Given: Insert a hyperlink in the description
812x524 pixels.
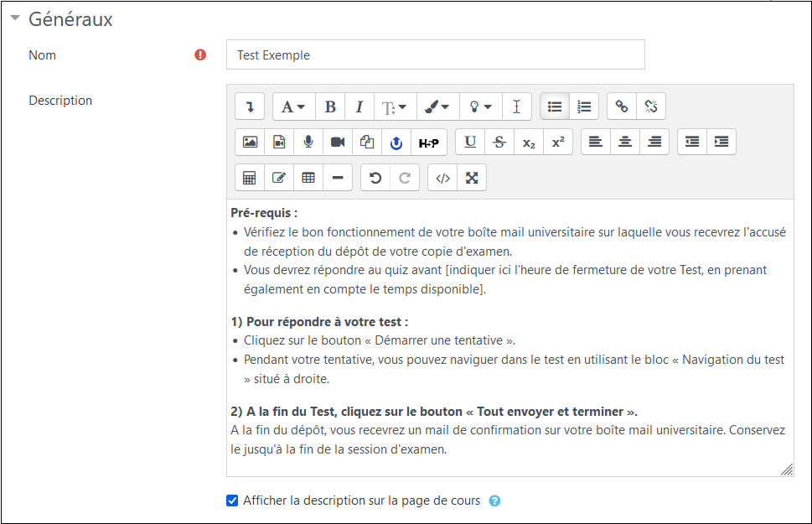Looking at the screenshot, I should click(621, 106).
